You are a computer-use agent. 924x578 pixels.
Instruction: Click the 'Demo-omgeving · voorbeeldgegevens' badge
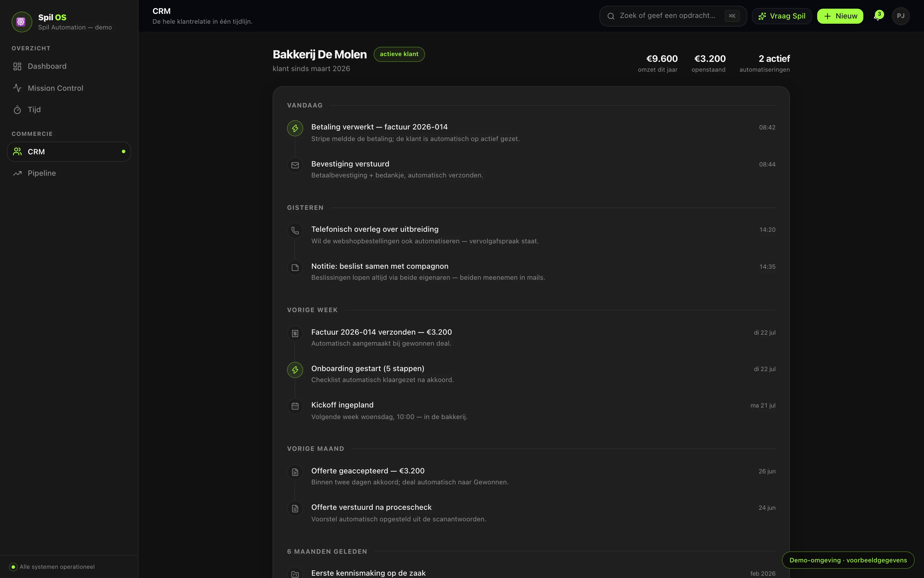click(x=848, y=560)
